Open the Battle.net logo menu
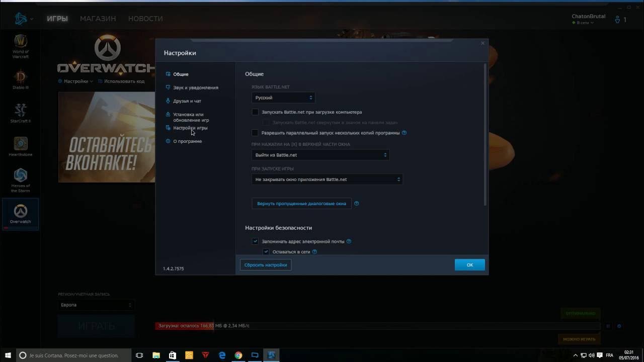Viewport: 644px width, 362px height. pyautogui.click(x=23, y=19)
